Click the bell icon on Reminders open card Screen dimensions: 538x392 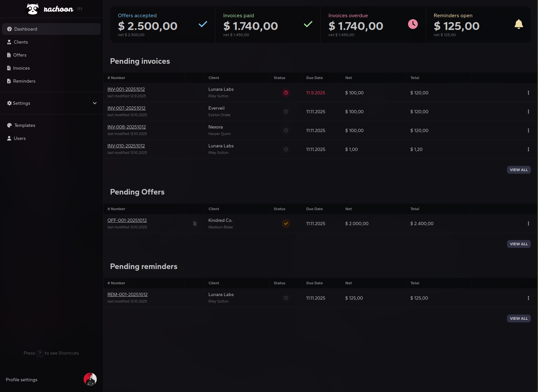pos(519,24)
